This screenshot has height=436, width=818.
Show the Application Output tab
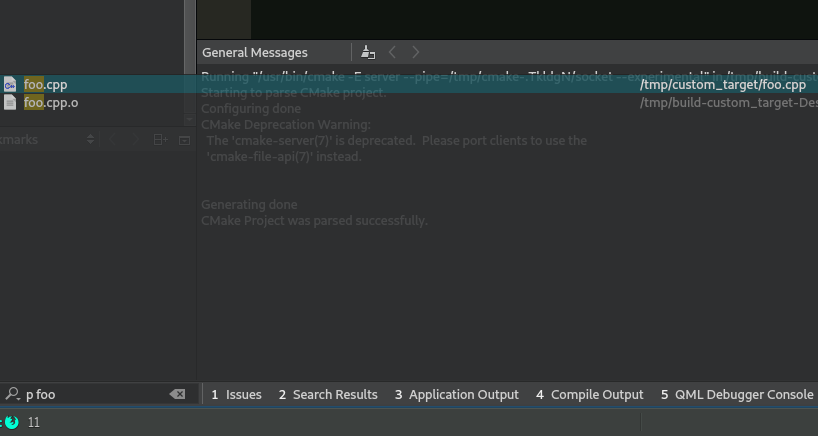pyautogui.click(x=456, y=394)
